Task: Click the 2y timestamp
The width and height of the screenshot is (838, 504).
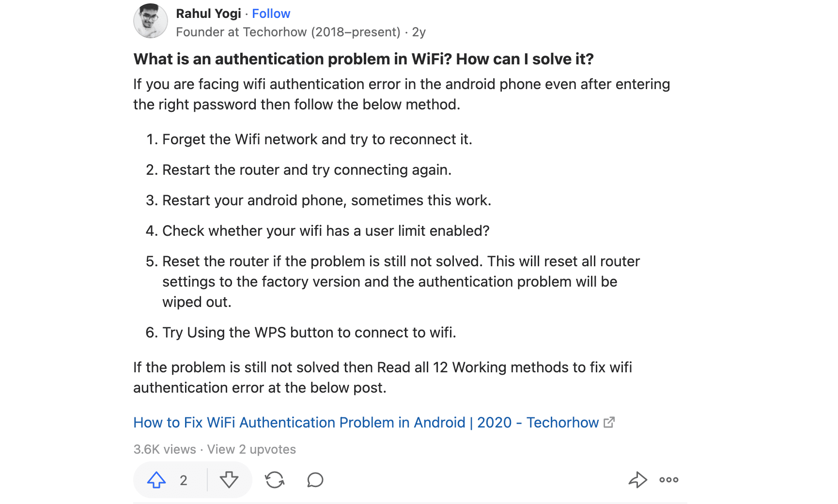Action: (x=419, y=32)
